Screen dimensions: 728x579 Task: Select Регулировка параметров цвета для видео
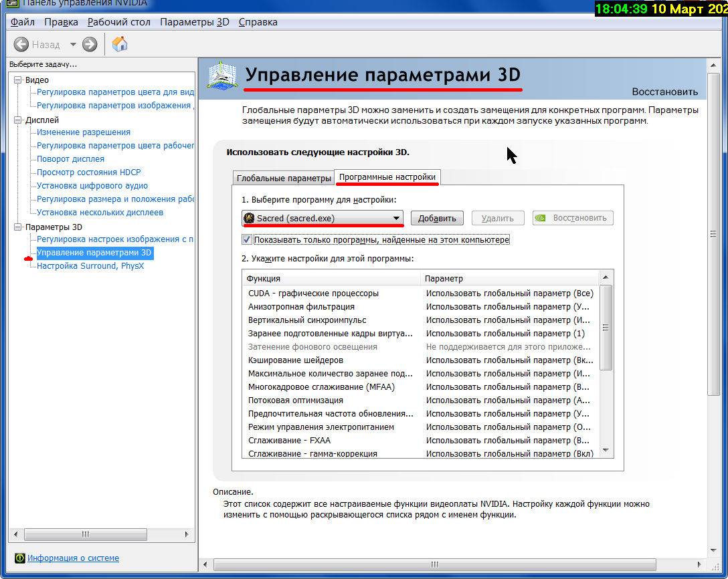coord(115,92)
